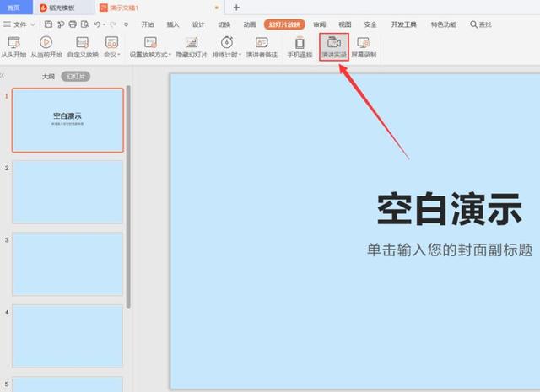The image size is (540, 392).
Task: Open quick access toolbar customize dropdown
Action: tap(126, 24)
